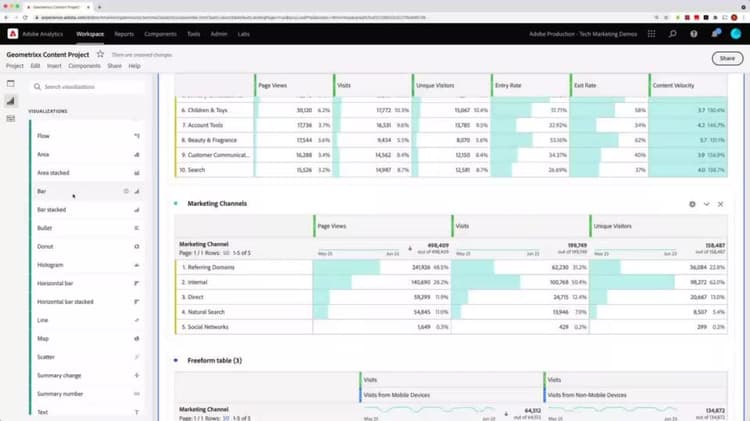
Task: Click the Horizontal bar icon
Action: 137,283
